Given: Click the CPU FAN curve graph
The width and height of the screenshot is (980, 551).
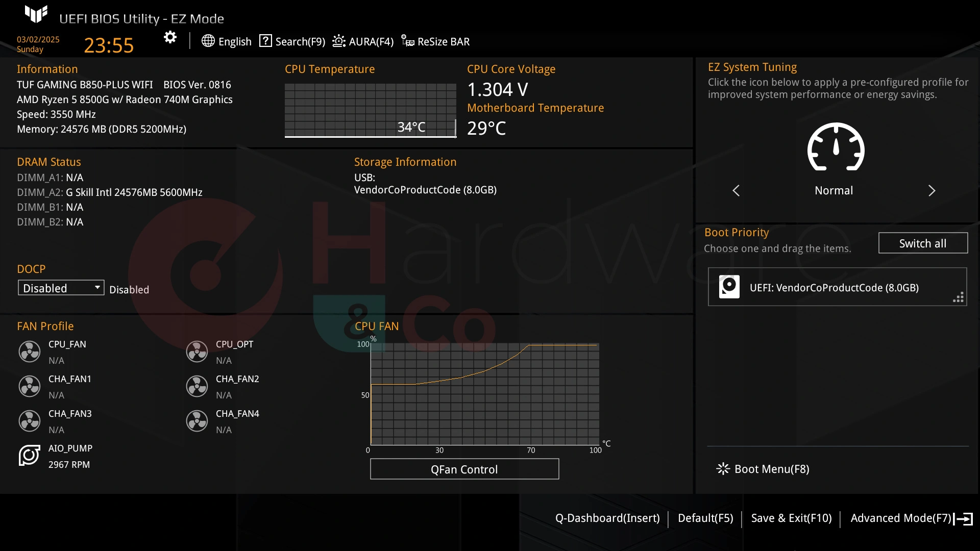Looking at the screenshot, I should coord(485,394).
